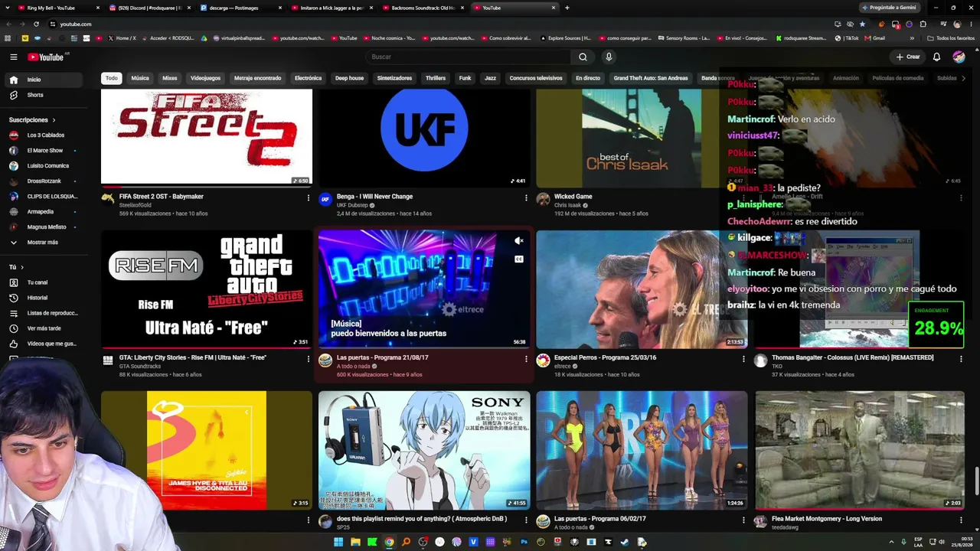
Task: Show more category chips with right arrow
Action: (x=963, y=78)
